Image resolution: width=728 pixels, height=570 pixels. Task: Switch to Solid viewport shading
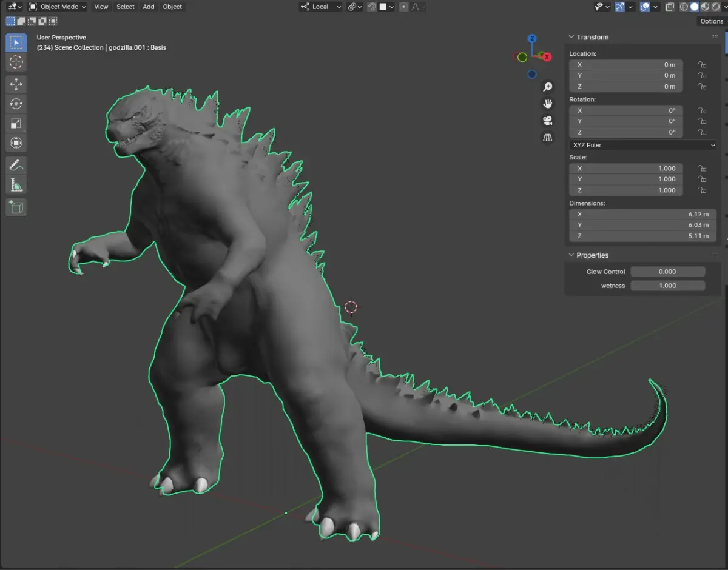[x=694, y=7]
